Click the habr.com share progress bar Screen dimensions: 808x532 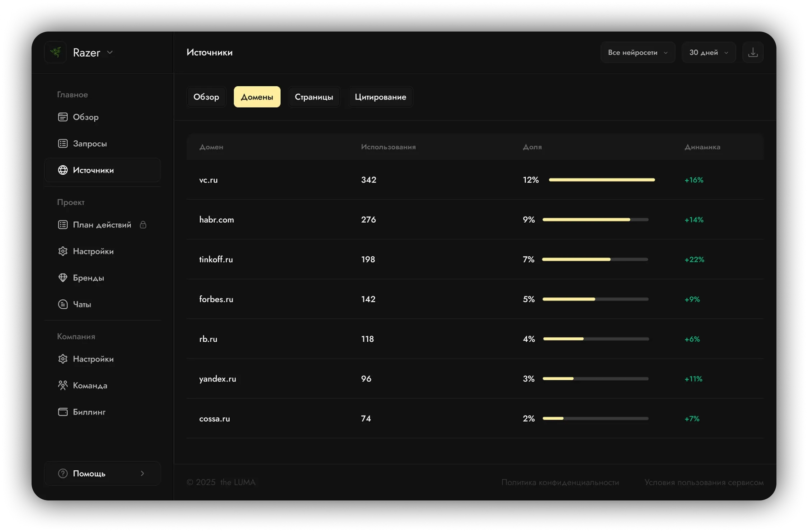click(x=596, y=220)
